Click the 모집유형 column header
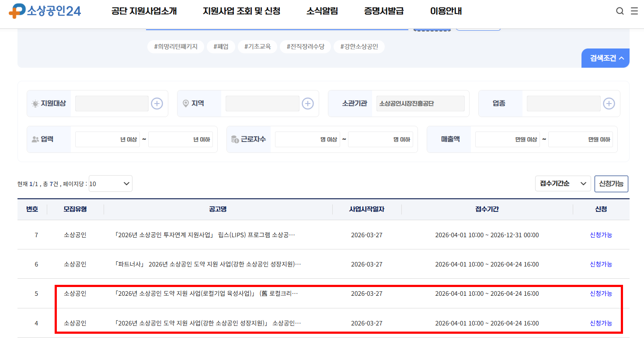The height and width of the screenshot is (339, 644). click(x=75, y=209)
